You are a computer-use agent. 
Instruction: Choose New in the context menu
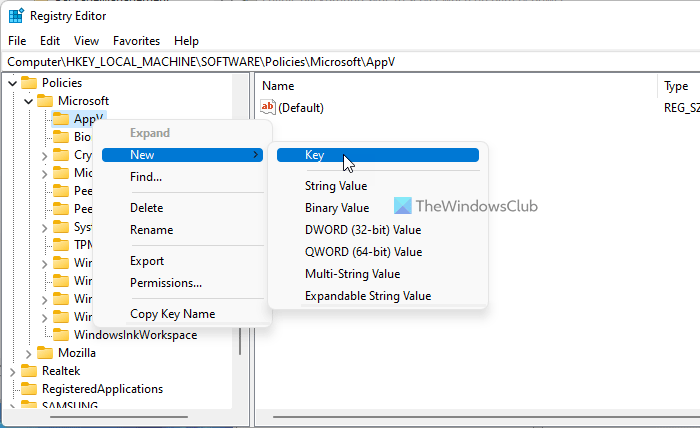[x=182, y=155]
